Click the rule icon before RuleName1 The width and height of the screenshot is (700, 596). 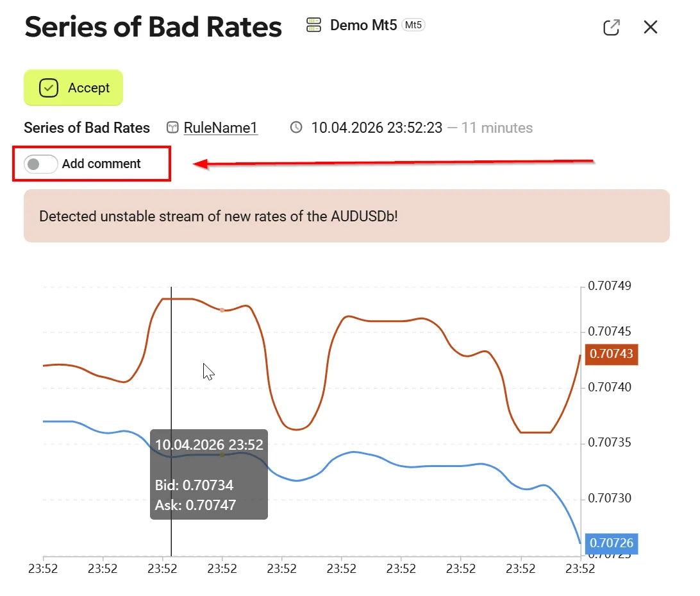172,128
